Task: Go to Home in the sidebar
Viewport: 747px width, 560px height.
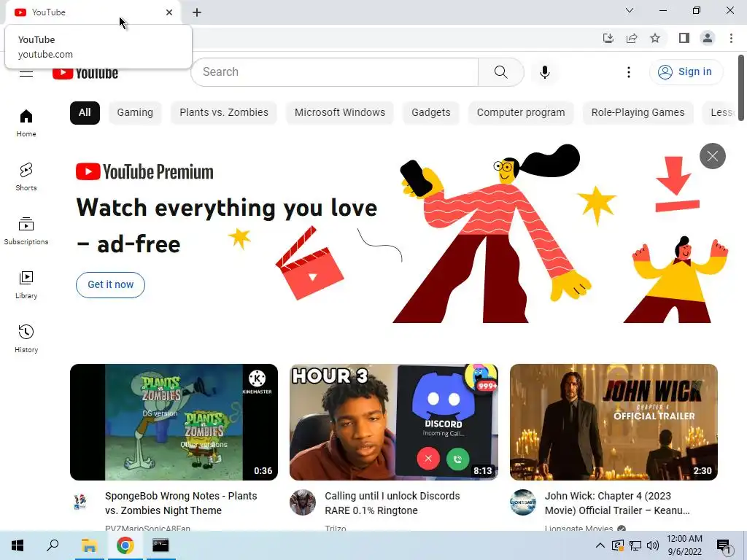Action: point(26,123)
